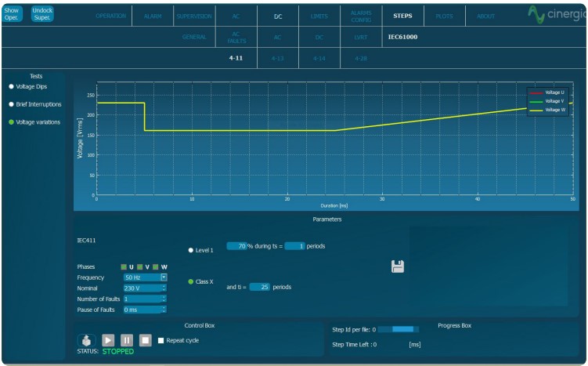Pause the running test sequence
This screenshot has height=366, width=588.
coord(126,340)
